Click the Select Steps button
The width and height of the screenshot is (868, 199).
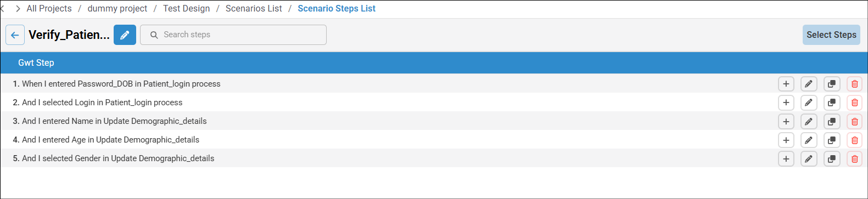point(831,35)
